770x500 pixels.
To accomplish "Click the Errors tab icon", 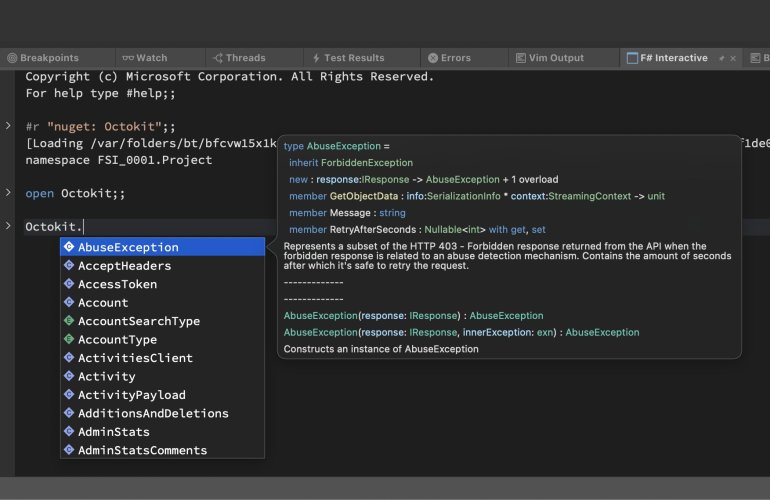I will click(432, 58).
